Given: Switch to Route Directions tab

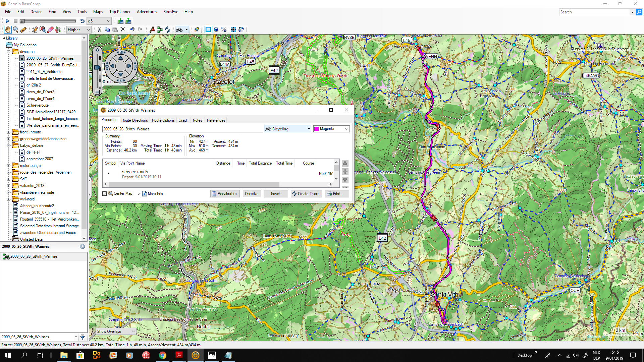Looking at the screenshot, I should (x=135, y=120).
